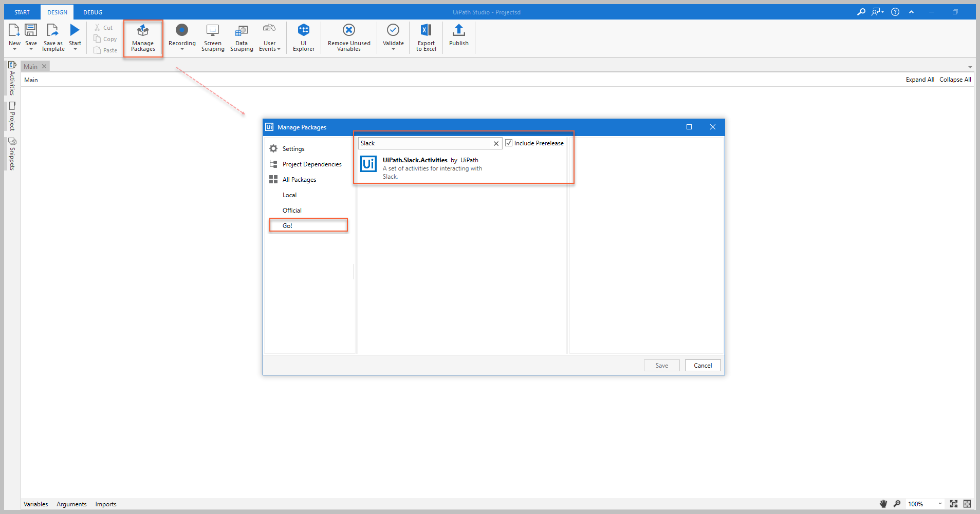
Task: Expand the User Events dropdown arrow
Action: (279, 49)
